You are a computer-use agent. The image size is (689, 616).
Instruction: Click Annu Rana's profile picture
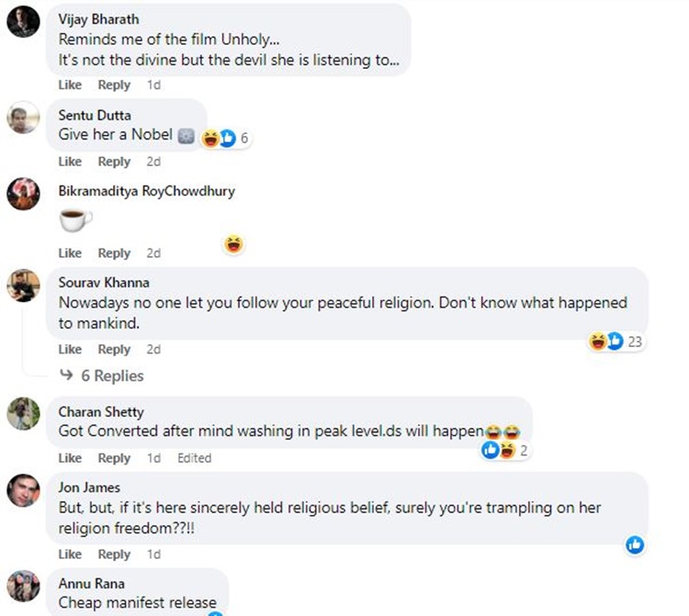pos(22,585)
